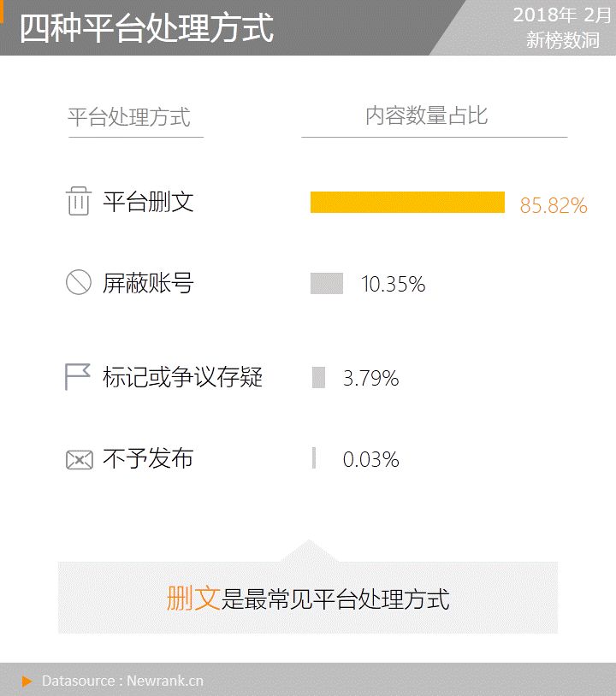Click the title 四种平台处理方式
Viewport: 616px width, 696px height.
tap(146, 28)
